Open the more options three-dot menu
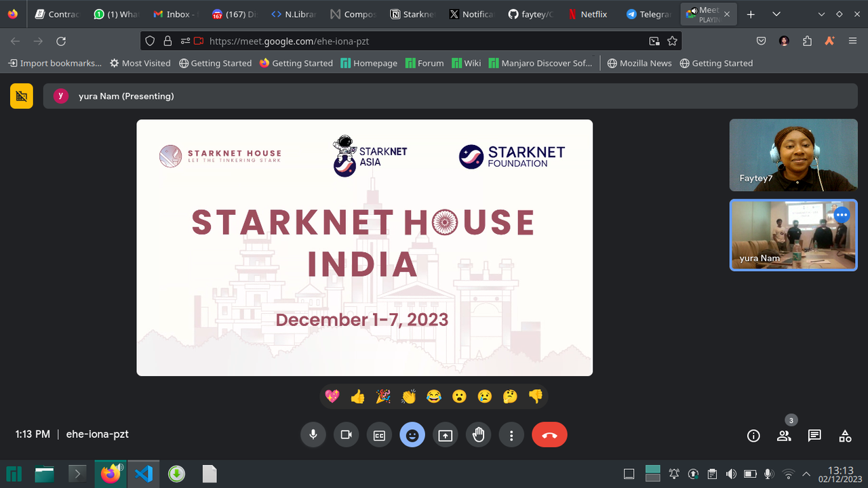The width and height of the screenshot is (868, 488). [x=512, y=434]
